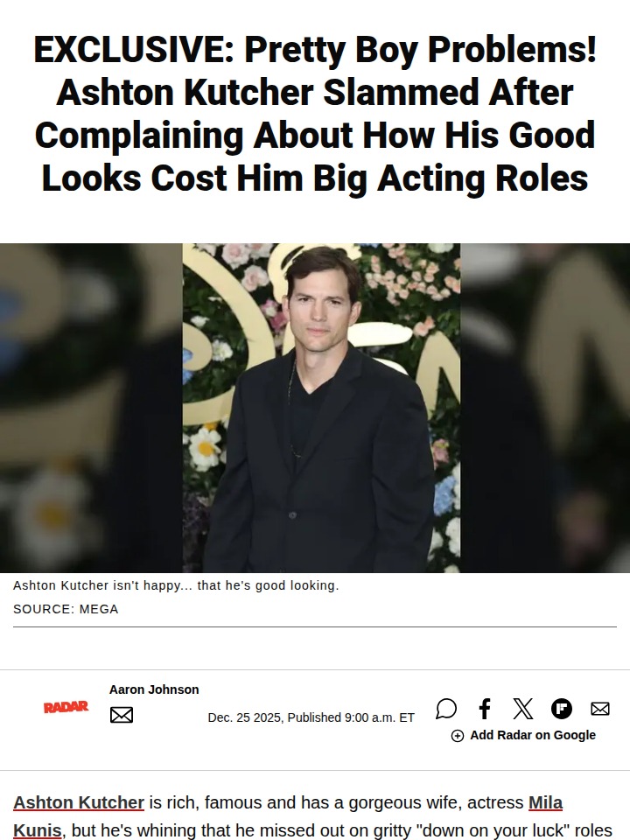Click the plus icon before Add Radar
The width and height of the screenshot is (630, 840).
pyautogui.click(x=458, y=736)
